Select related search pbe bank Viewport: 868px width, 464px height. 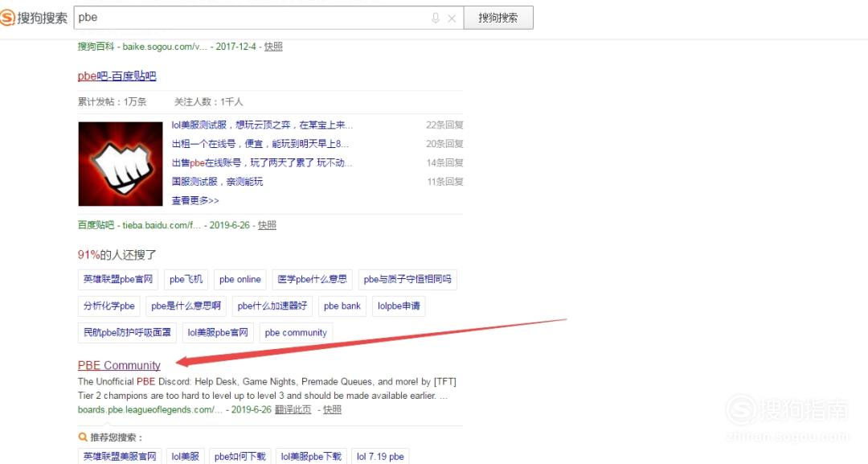[x=342, y=306]
